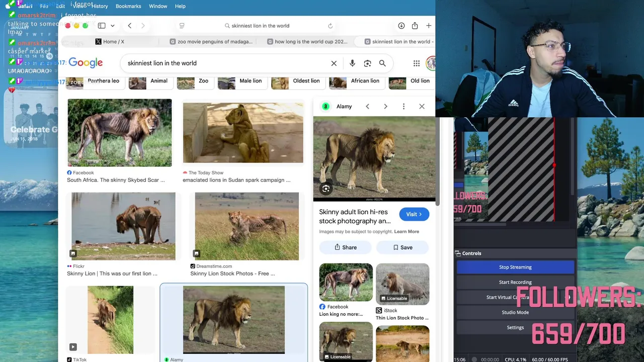Image resolution: width=644 pixels, height=362 pixels.
Task: Click Start Recording in OBS
Action: pos(515,282)
